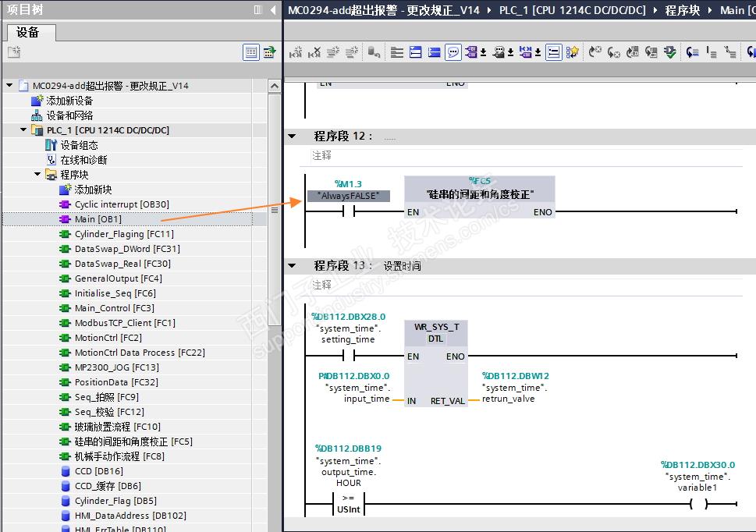Click the vertical bar with lines icon
The height and width of the screenshot is (532, 756).
tap(712, 52)
